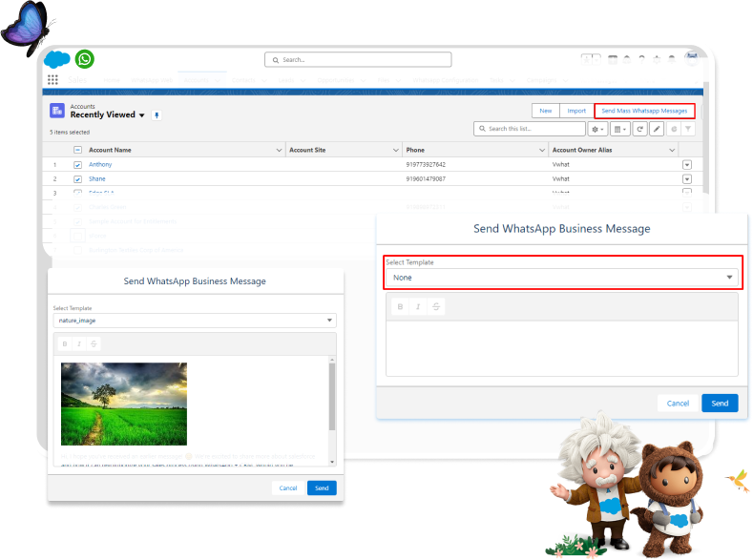Focus the global Search field

tap(358, 60)
